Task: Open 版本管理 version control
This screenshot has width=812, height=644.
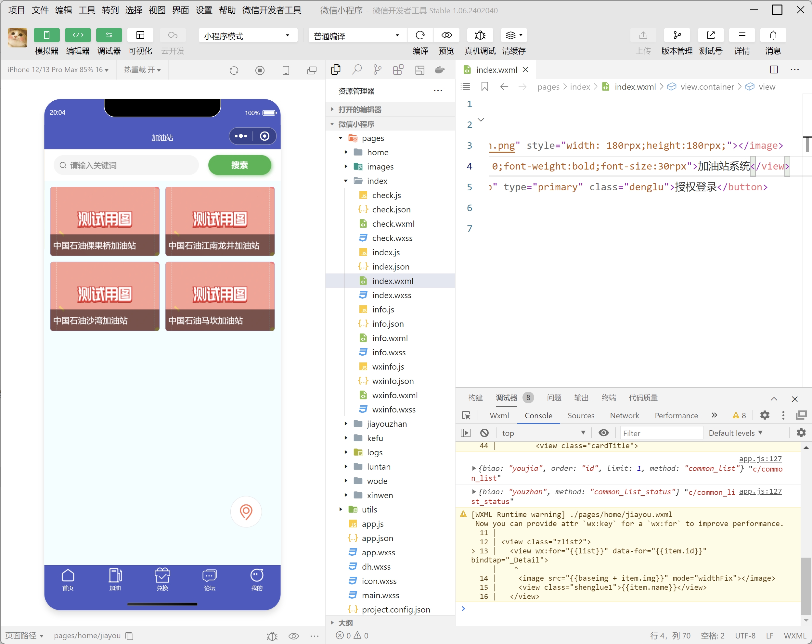Action: (677, 35)
